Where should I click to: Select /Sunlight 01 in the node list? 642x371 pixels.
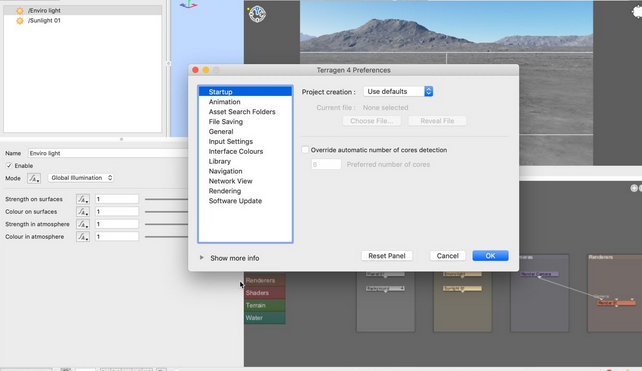pyautogui.click(x=83, y=20)
